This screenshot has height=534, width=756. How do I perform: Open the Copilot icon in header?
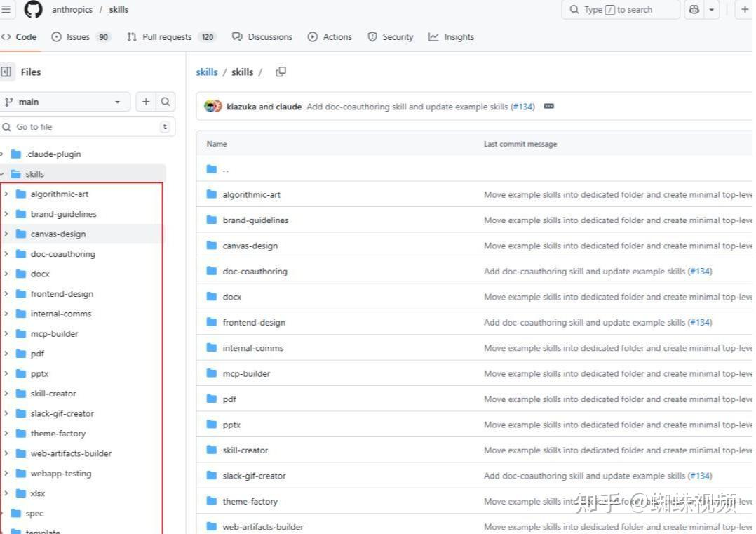[x=694, y=9]
